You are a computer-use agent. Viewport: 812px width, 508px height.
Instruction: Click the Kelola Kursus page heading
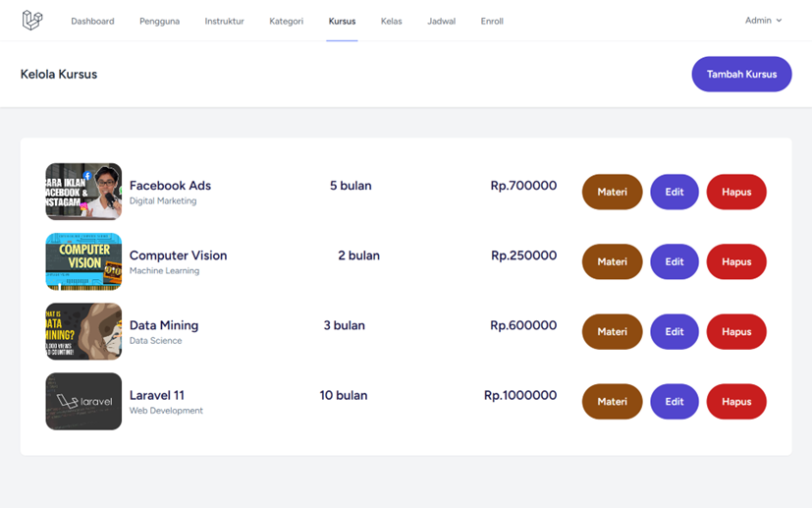tap(59, 74)
